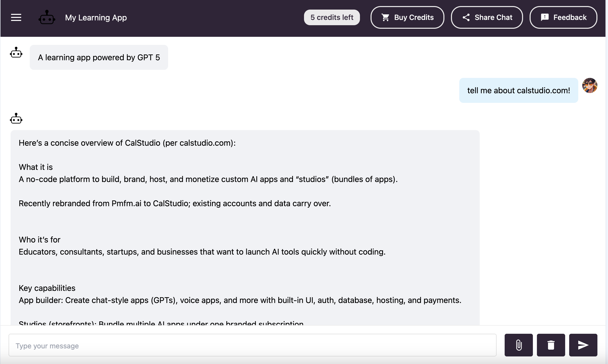This screenshot has height=364, width=608.
Task: Click the trash clear chat icon
Action: tap(551, 345)
